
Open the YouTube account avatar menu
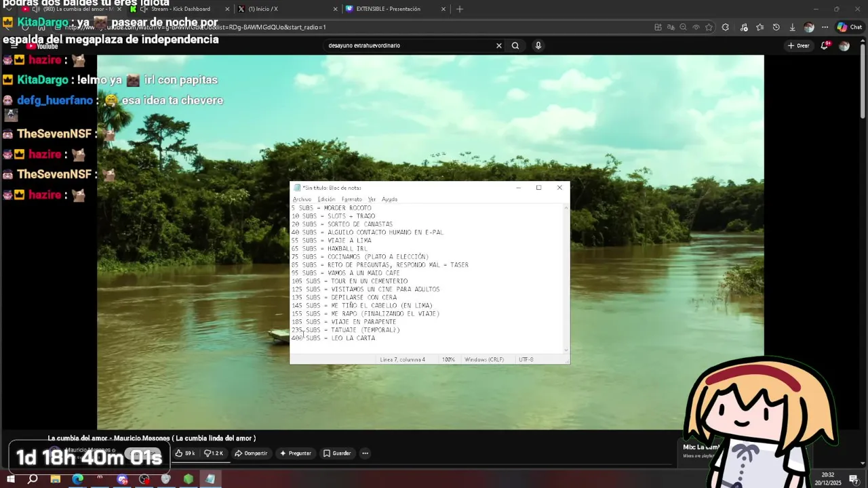844,45
